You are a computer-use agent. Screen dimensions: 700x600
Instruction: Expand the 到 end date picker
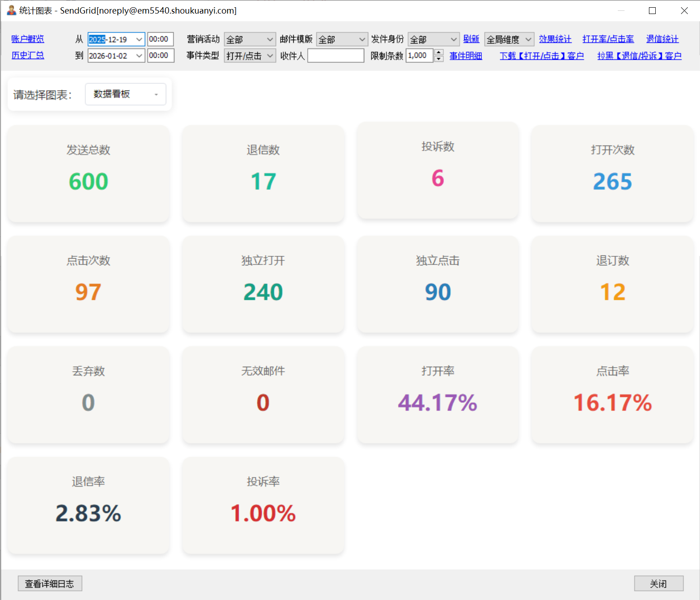click(x=139, y=56)
